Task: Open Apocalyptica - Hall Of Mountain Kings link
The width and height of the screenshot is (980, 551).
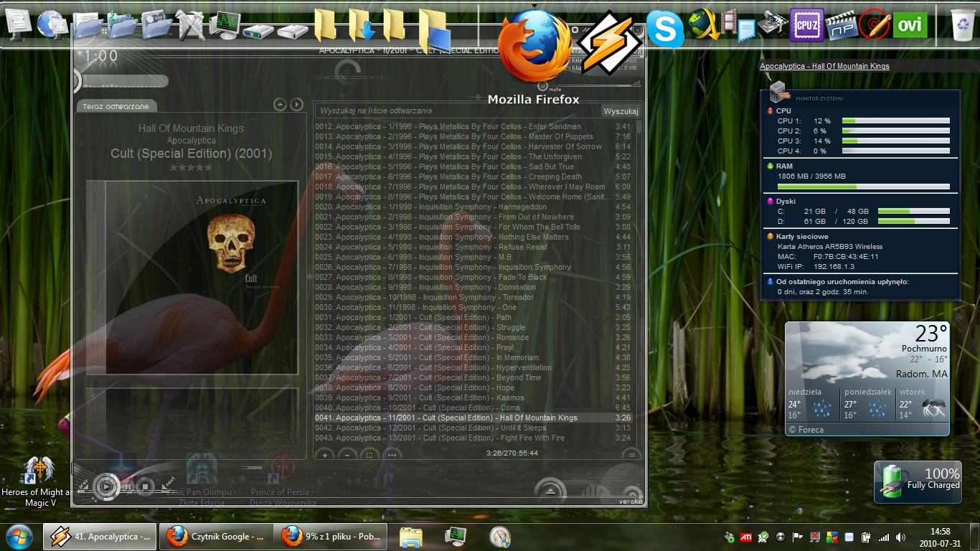Action: pyautogui.click(x=824, y=66)
